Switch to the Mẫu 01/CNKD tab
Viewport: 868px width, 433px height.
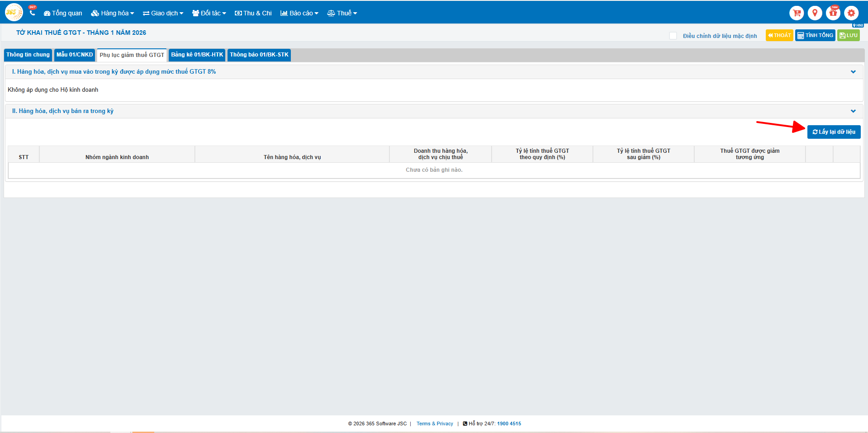click(x=75, y=55)
